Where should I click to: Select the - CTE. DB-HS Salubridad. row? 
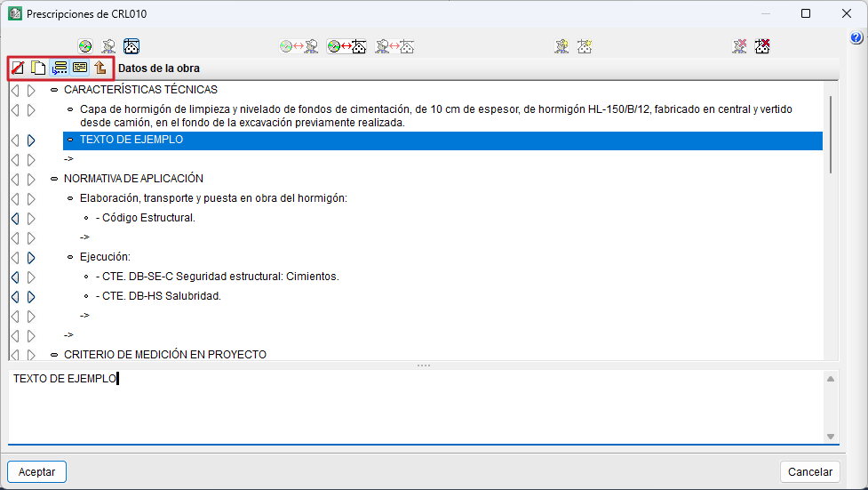[x=158, y=296]
